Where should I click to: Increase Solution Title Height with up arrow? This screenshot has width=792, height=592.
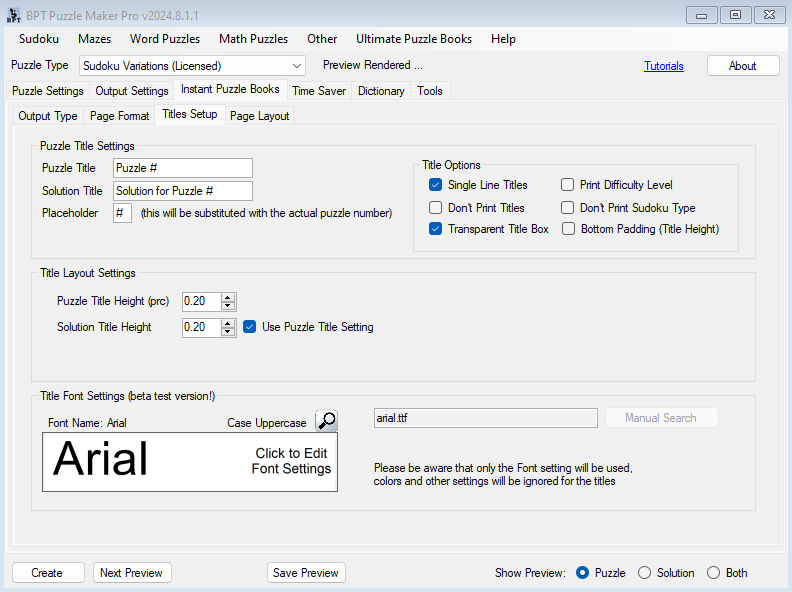pyautogui.click(x=228, y=323)
